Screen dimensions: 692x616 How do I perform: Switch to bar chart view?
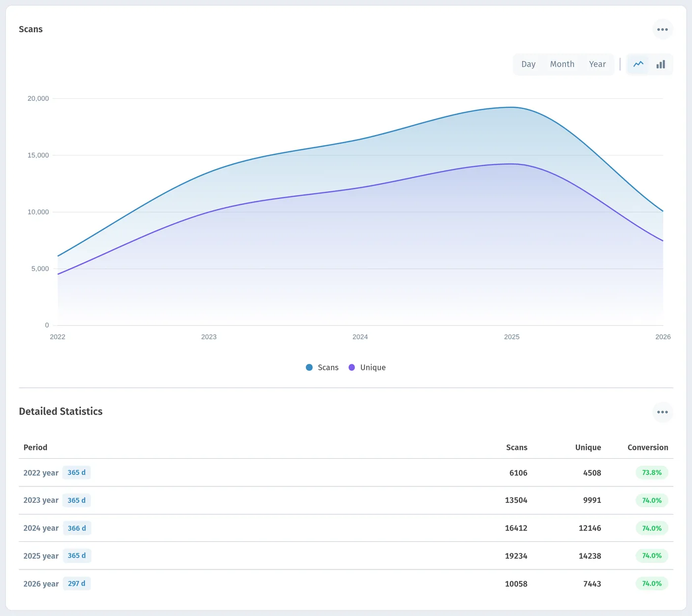pyautogui.click(x=661, y=64)
